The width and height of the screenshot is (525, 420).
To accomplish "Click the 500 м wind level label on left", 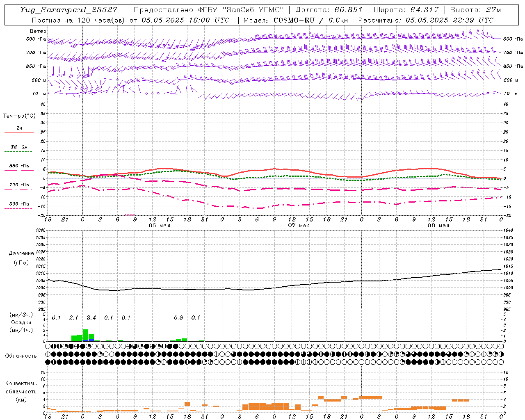I will [39, 80].
